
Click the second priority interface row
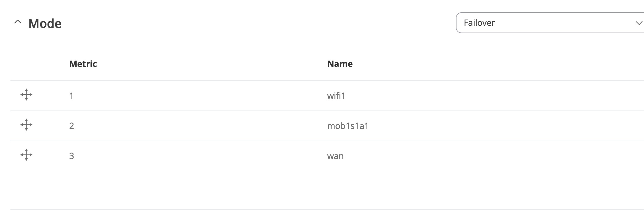tap(327, 126)
